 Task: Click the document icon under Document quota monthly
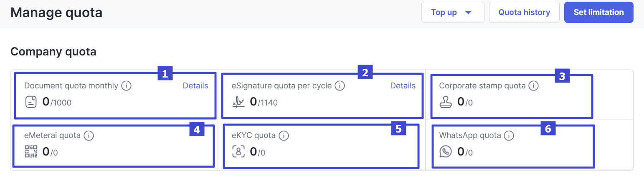(x=31, y=102)
